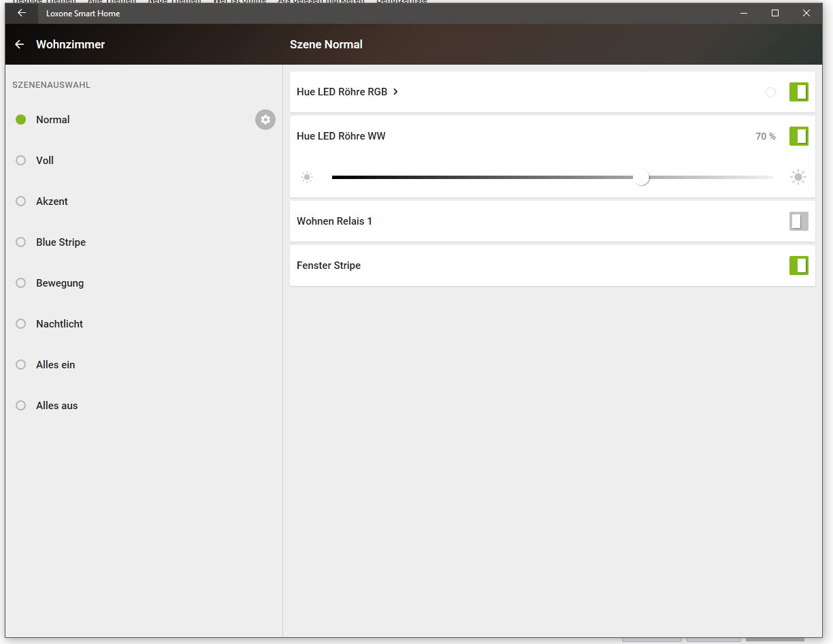Click the back arrow beside Wohnzimmer

20,44
